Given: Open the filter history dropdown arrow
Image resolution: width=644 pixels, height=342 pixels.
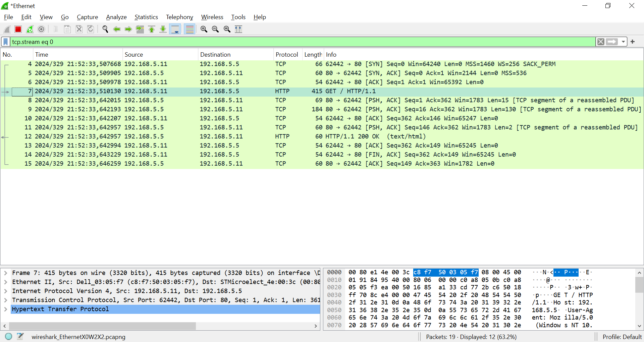Looking at the screenshot, I should (x=623, y=42).
